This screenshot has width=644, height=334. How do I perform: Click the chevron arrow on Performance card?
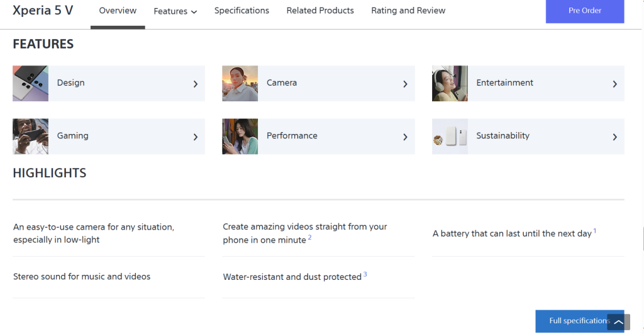point(405,136)
